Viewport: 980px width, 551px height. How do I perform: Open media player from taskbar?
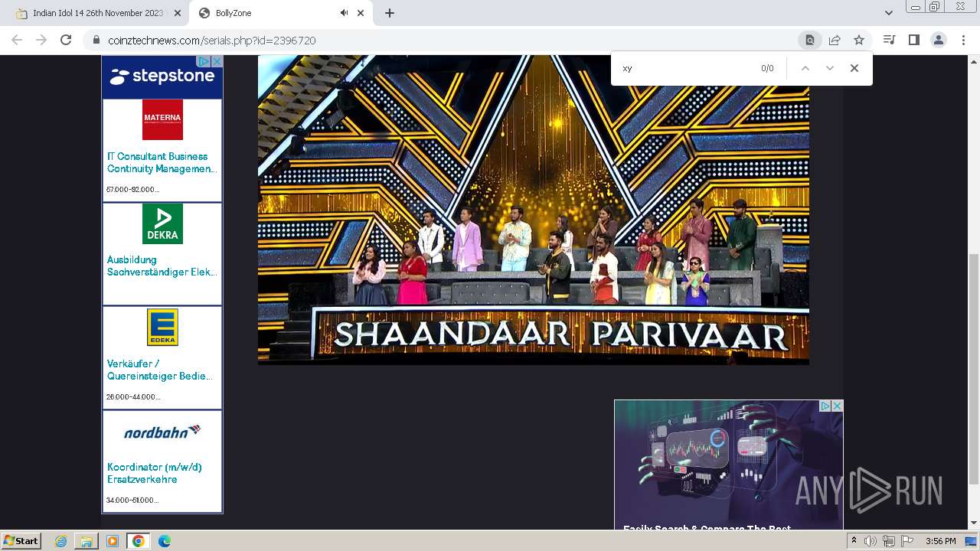113,541
